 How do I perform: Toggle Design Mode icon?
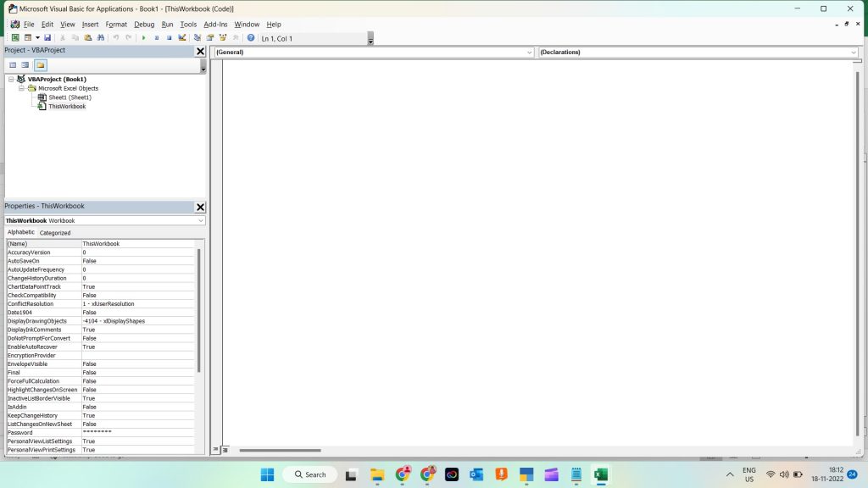[182, 37]
